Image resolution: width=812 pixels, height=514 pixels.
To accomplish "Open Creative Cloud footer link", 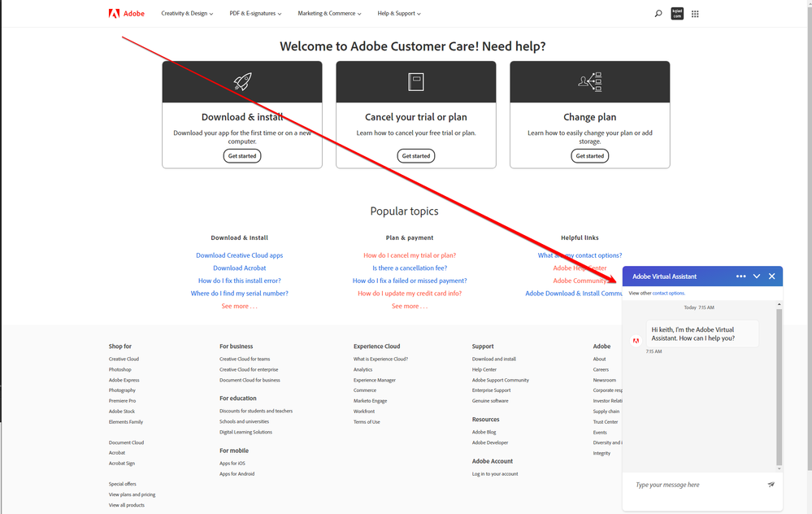I will click(124, 359).
